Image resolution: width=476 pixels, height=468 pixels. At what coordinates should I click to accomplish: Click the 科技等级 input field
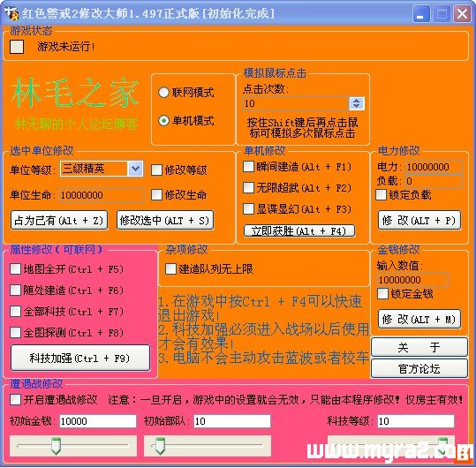click(416, 421)
